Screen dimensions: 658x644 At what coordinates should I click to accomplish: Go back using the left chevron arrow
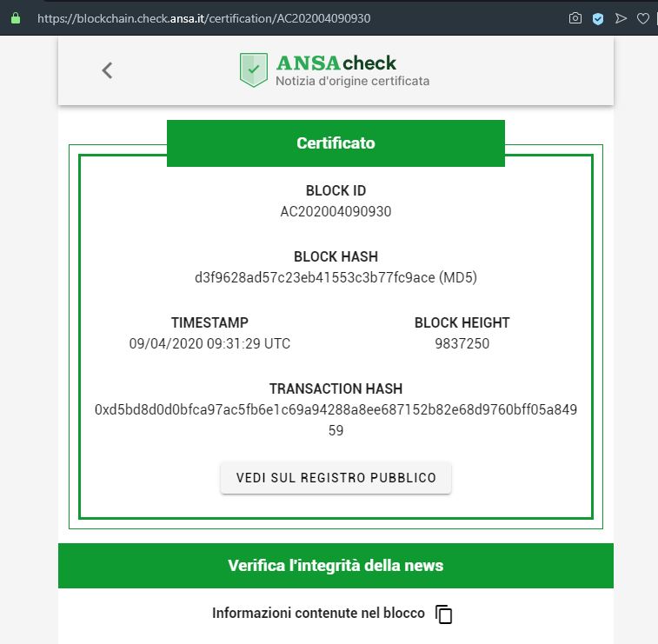pyautogui.click(x=108, y=70)
